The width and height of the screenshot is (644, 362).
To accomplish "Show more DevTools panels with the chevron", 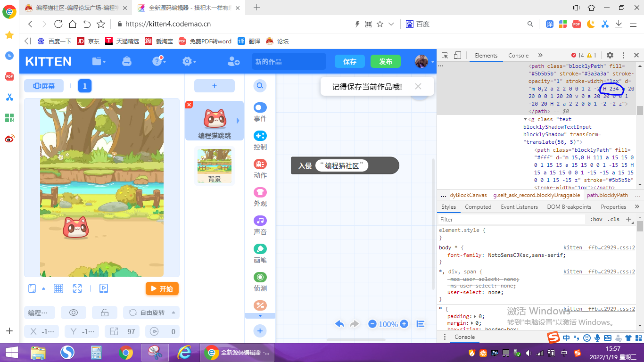I will (x=540, y=55).
